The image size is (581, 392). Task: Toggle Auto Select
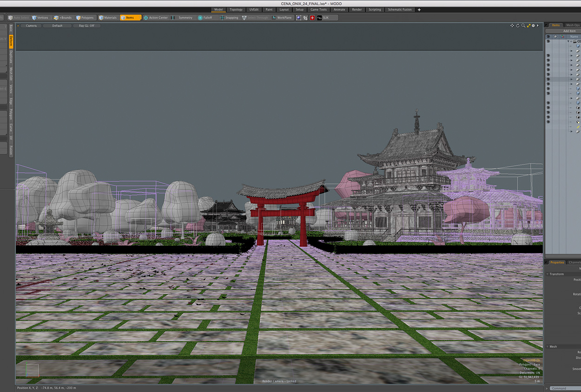click(19, 18)
